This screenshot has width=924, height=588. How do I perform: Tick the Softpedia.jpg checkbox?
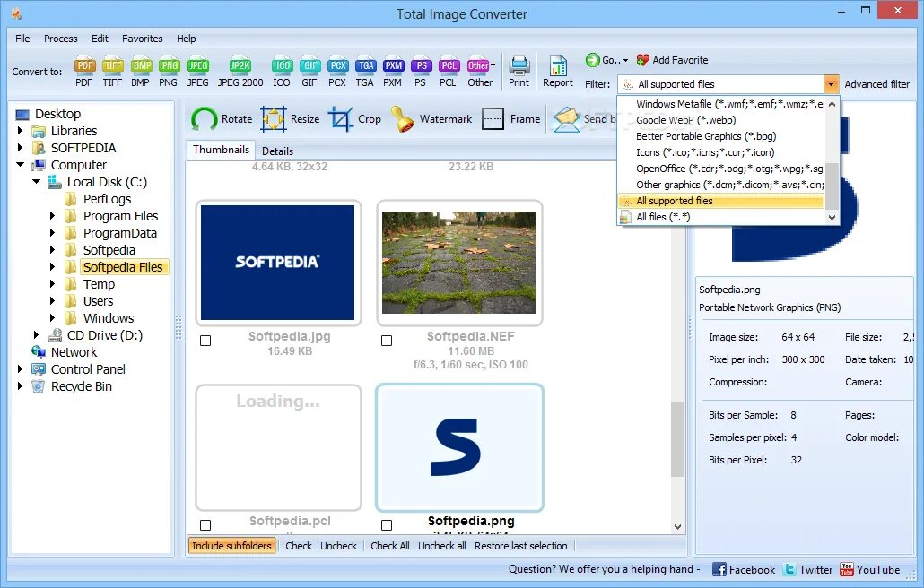click(x=205, y=341)
